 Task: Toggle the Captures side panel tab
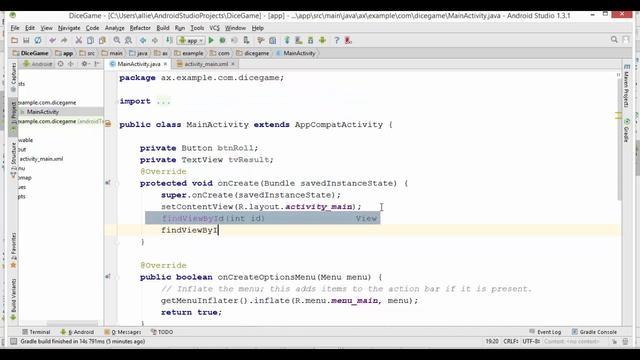pos(13,77)
